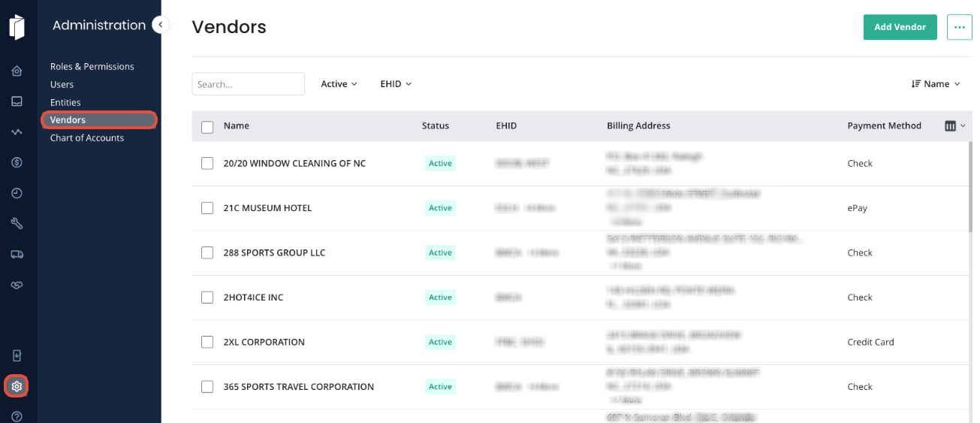Check the 288 SPORTS GROUP LLC row

click(207, 252)
